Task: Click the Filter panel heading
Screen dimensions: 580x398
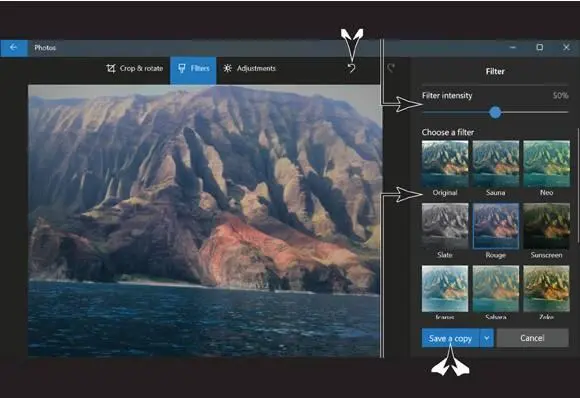Action: [495, 71]
